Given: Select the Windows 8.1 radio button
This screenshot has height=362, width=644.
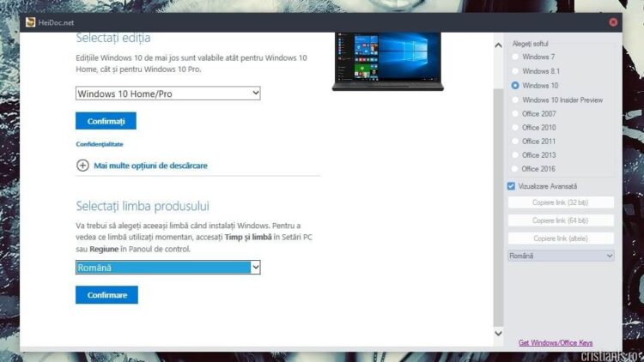Looking at the screenshot, I should pyautogui.click(x=515, y=71).
